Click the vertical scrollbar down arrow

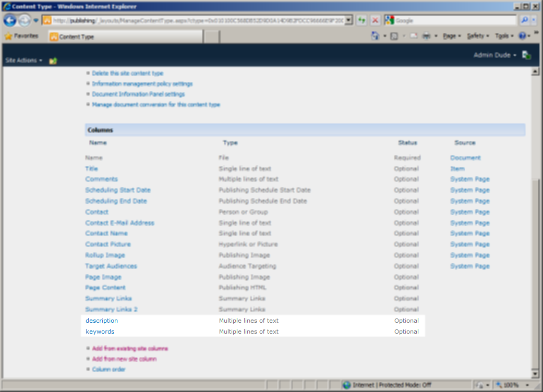535,374
